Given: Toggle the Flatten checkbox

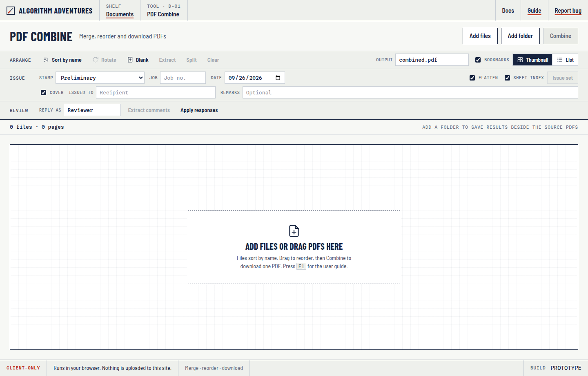Looking at the screenshot, I should click(472, 78).
